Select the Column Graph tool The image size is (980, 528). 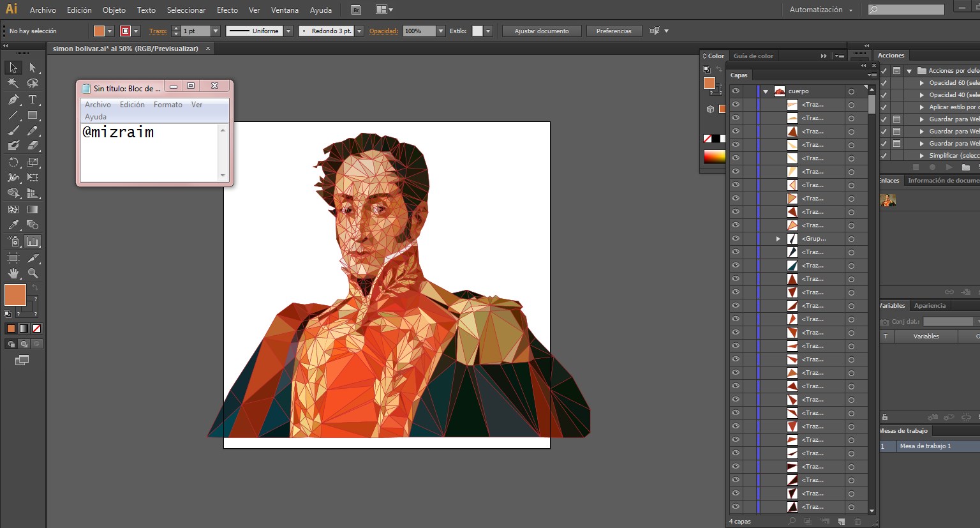click(33, 241)
